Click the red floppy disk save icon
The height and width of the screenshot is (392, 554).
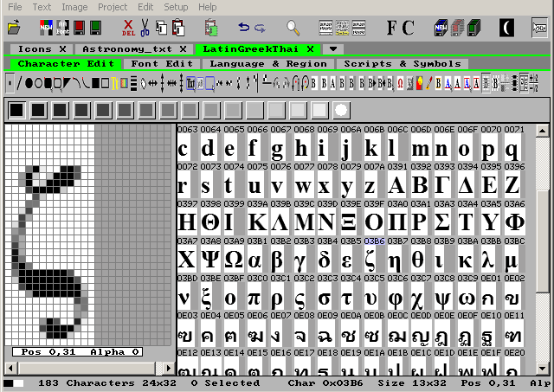(79, 28)
